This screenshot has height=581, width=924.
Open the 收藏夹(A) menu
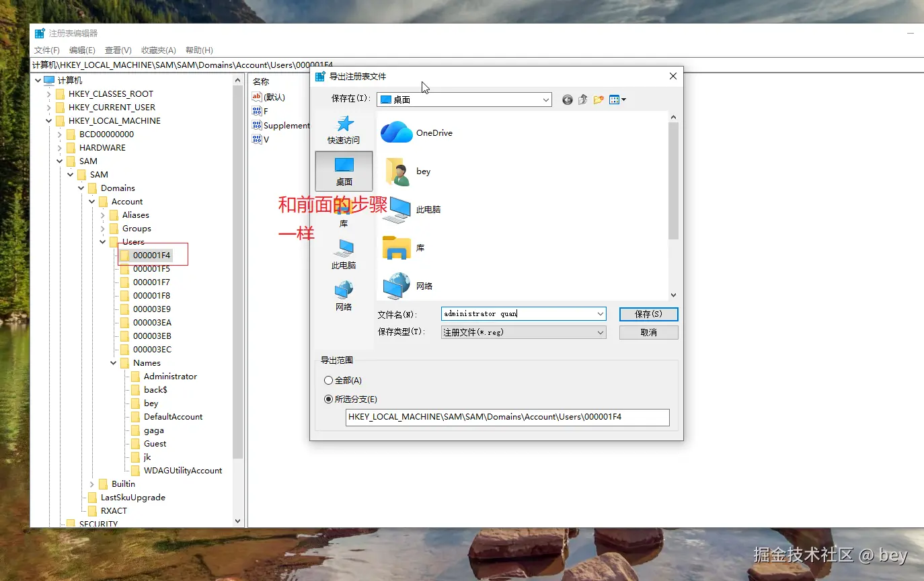(x=159, y=50)
